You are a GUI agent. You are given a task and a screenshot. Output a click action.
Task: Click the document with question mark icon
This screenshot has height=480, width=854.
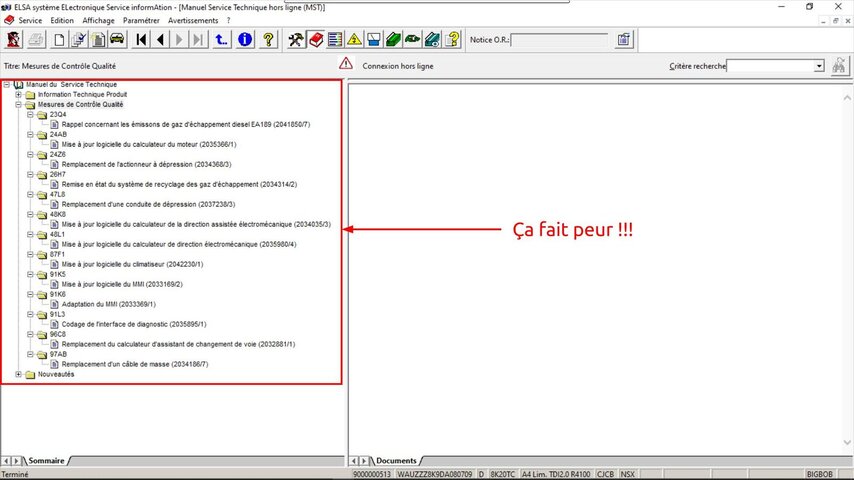[452, 40]
